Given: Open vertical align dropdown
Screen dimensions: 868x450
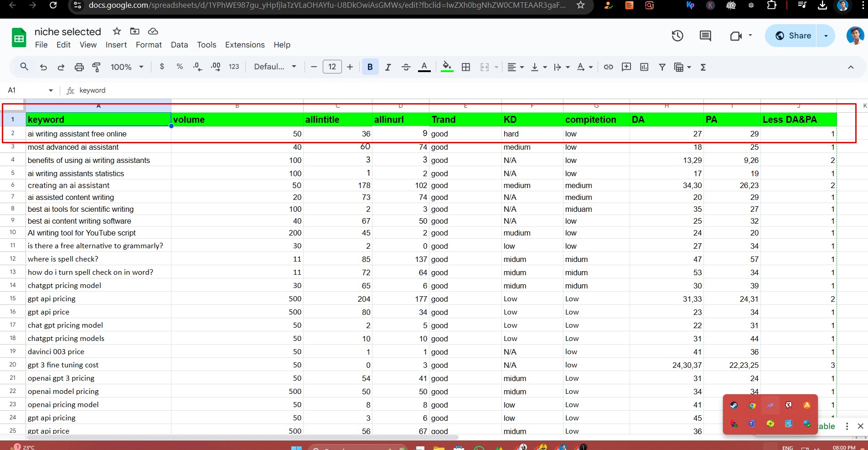Looking at the screenshot, I should [538, 67].
